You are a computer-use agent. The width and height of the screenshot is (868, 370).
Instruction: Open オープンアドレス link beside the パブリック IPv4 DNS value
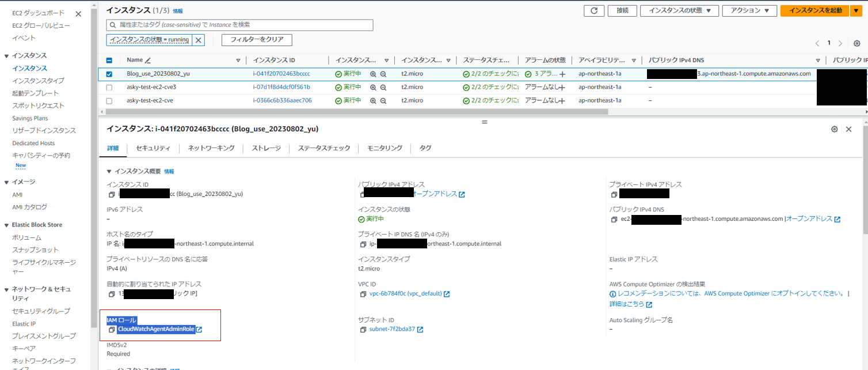click(x=813, y=219)
